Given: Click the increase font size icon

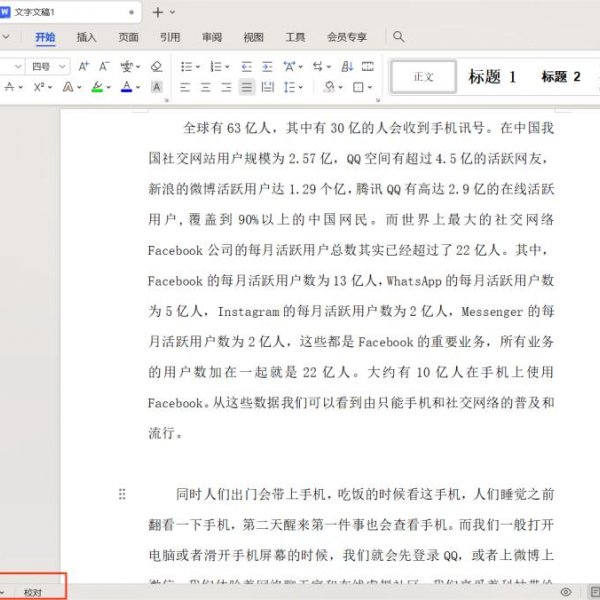Looking at the screenshot, I should coord(84,66).
